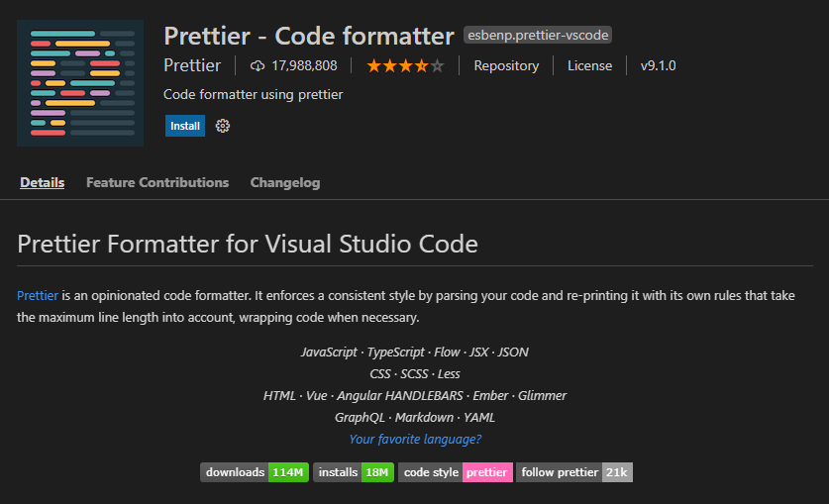Viewport: 829px width, 504px height.
Task: Open the star rating reviews
Action: [405, 66]
